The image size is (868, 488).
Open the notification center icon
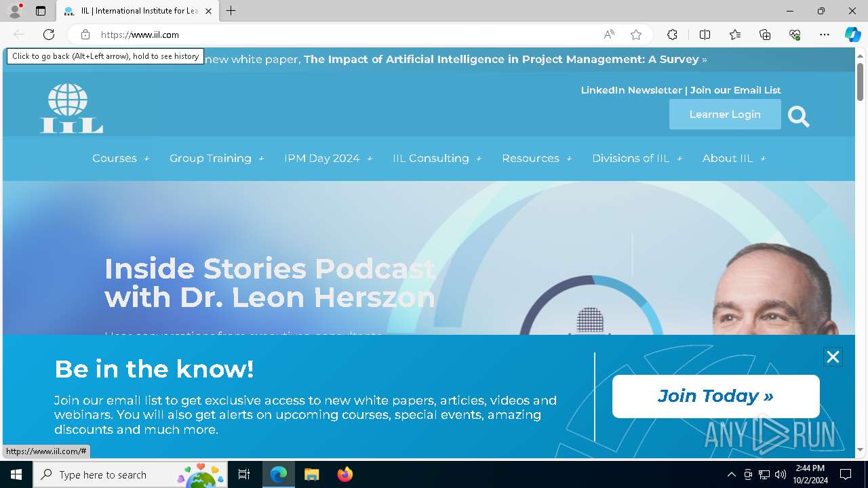pos(846,474)
